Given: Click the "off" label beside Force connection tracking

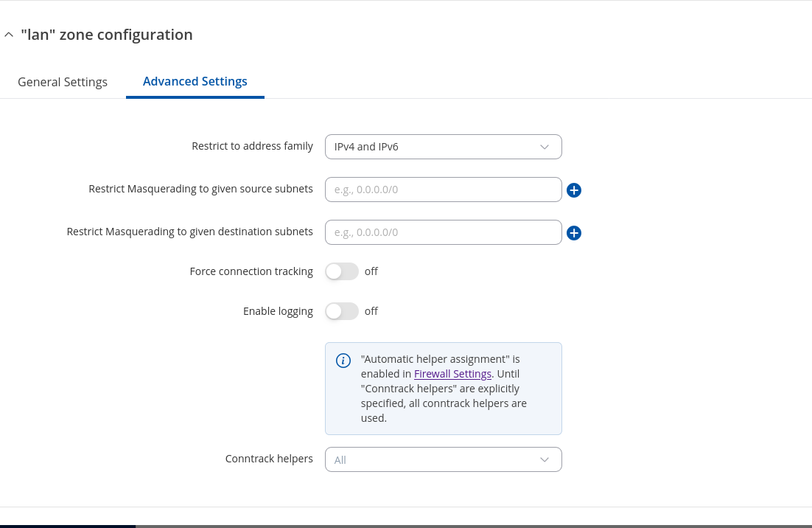Looking at the screenshot, I should pos(371,271).
